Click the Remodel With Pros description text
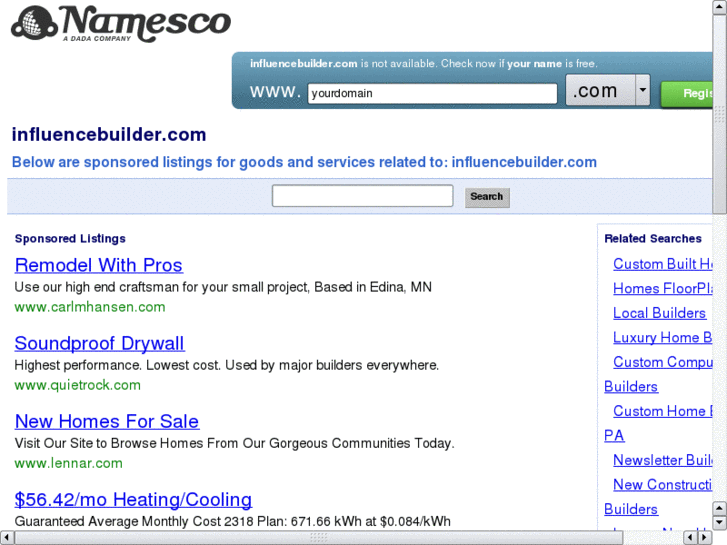This screenshot has width=727, height=545. click(x=223, y=287)
